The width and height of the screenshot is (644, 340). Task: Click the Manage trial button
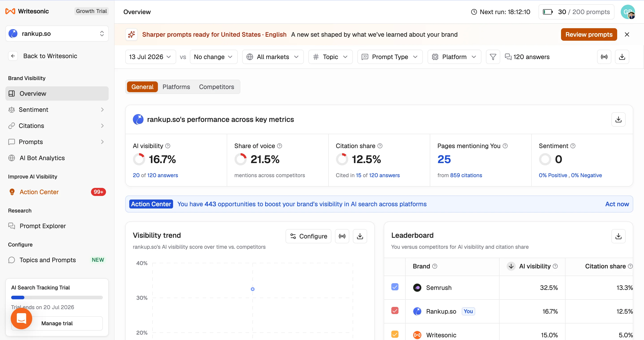tap(57, 323)
